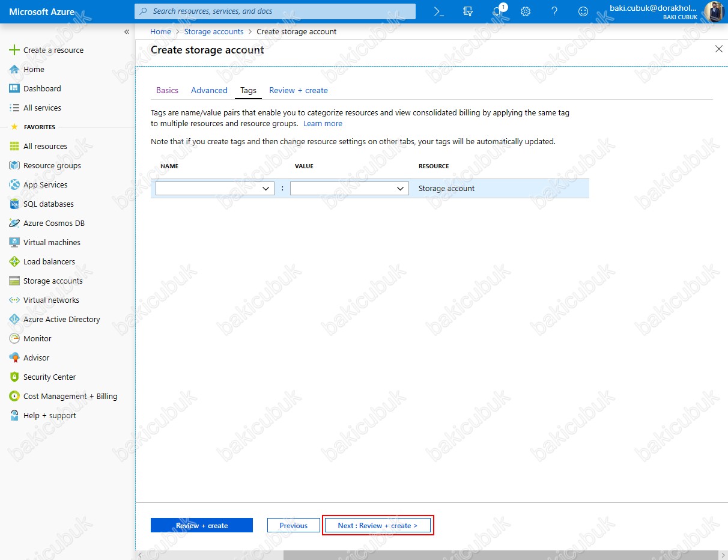Screen dimensions: 728x560
Task: Click the Azure Cosmos DB planet icon
Action: (x=14, y=223)
